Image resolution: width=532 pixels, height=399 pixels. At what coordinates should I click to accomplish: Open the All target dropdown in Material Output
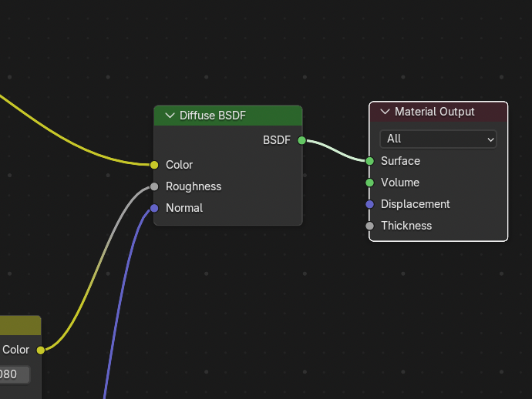[x=438, y=139]
